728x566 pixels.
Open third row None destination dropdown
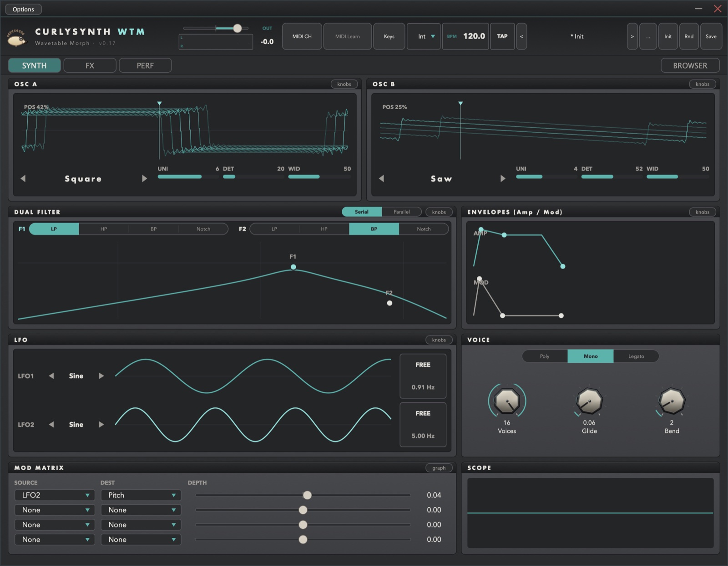click(141, 525)
